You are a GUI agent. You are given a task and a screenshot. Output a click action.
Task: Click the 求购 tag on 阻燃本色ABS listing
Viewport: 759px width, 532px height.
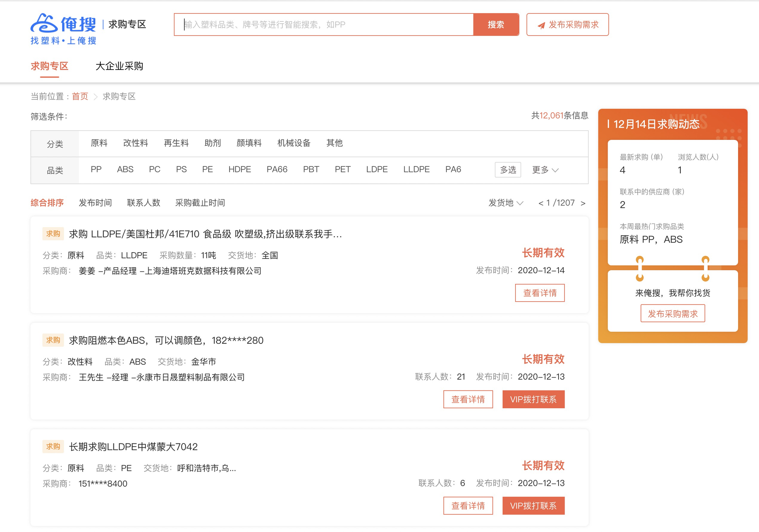pos(53,340)
